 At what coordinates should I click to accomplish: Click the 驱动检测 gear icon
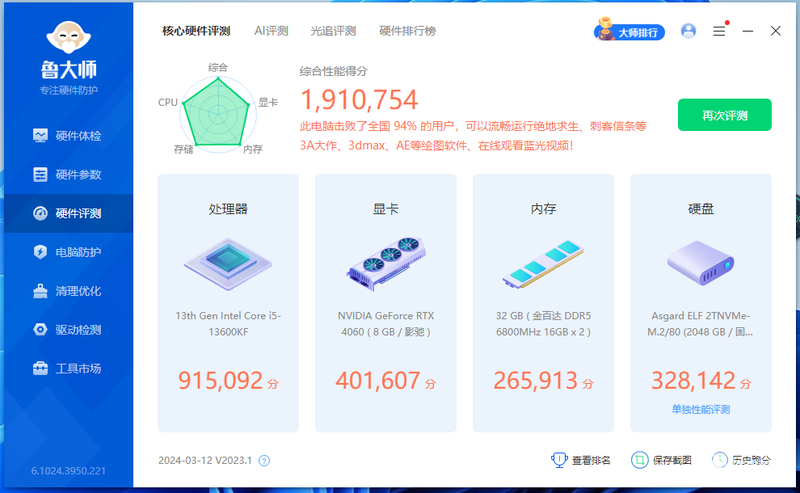(40, 330)
